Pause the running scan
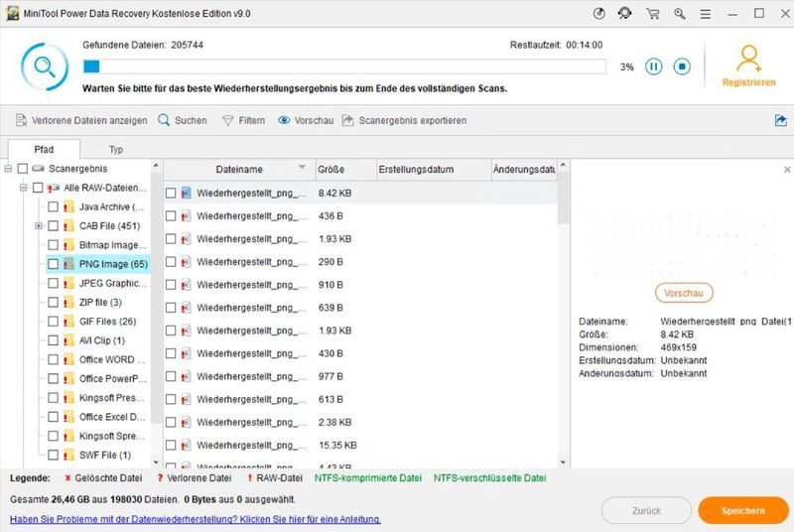This screenshot has height=532, width=794. coord(653,66)
